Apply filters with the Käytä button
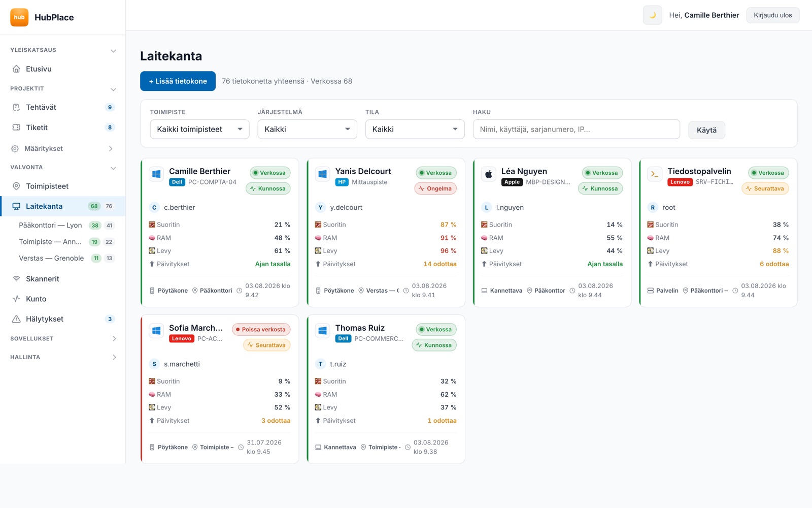The image size is (812, 508). (x=706, y=130)
